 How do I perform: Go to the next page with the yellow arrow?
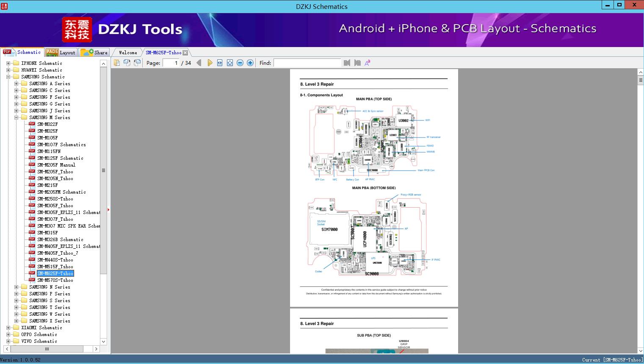[210, 63]
